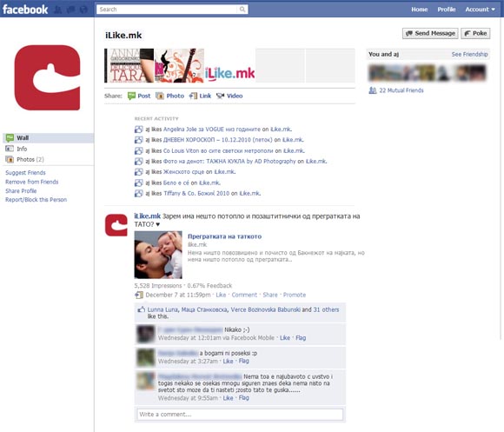Select the Wall tab in sidebar
504x432 pixels.
pos(49,138)
